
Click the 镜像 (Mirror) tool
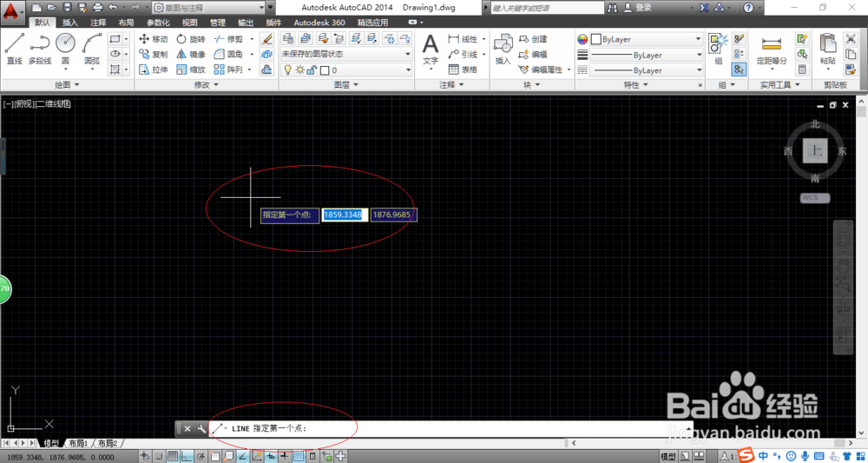click(x=191, y=54)
